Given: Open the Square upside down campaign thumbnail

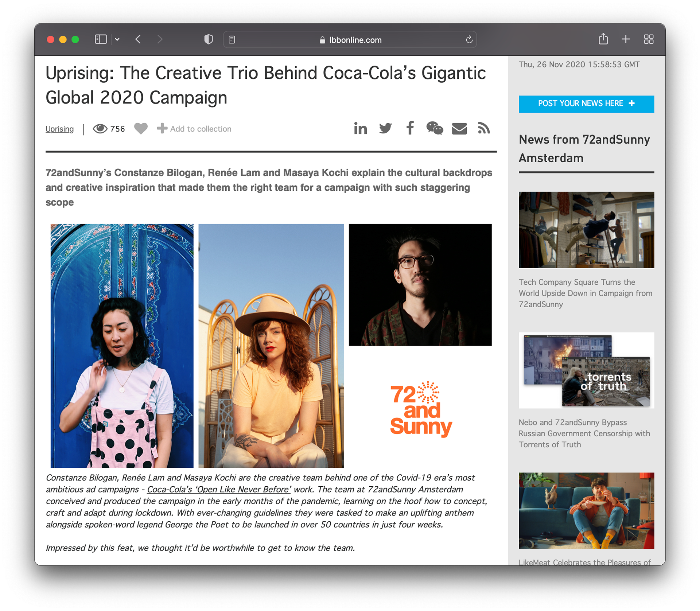Looking at the screenshot, I should coord(586,230).
